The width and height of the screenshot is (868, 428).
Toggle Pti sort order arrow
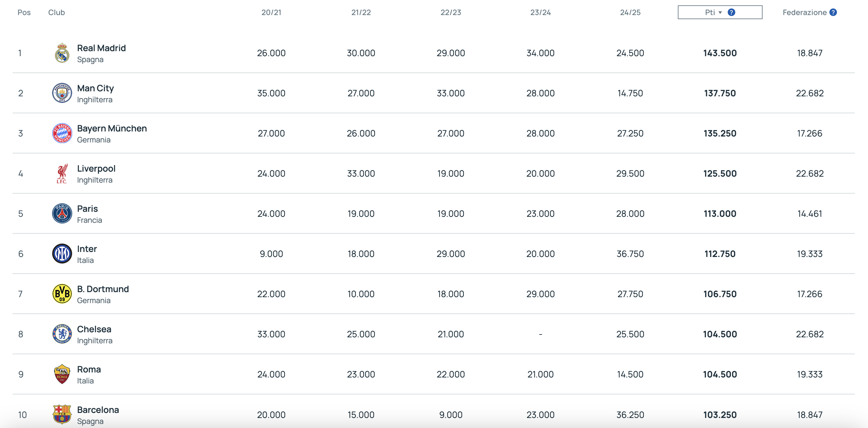(720, 13)
